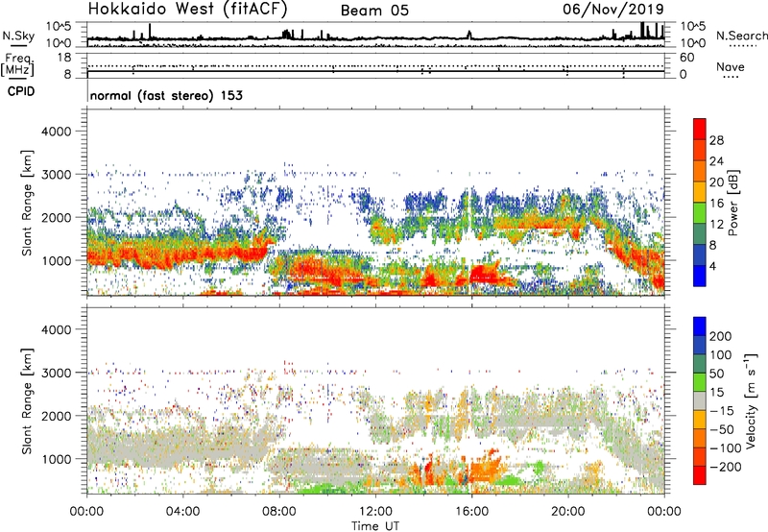Viewport: 768px width, 532px height.
Task: Click the ending '00:00' time tick label
Action: click(x=664, y=512)
